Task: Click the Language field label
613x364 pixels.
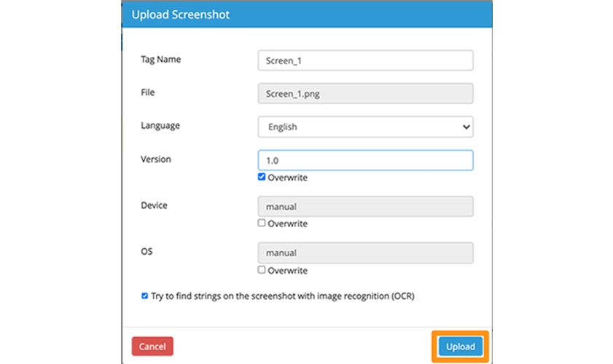Action: [160, 126]
